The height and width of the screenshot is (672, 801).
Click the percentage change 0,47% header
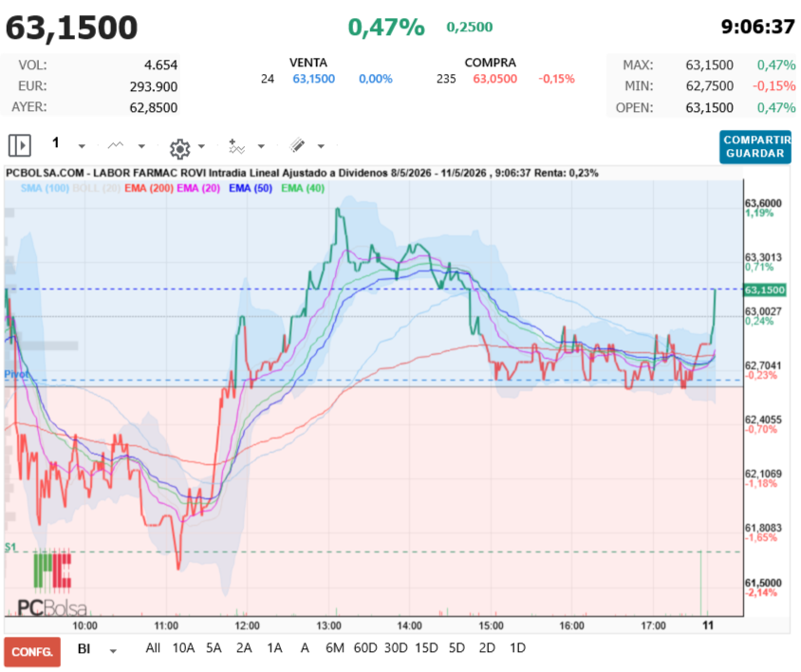(x=386, y=28)
